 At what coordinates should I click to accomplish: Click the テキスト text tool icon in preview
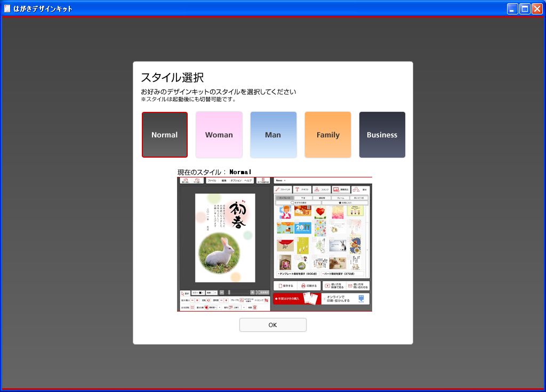[302, 189]
